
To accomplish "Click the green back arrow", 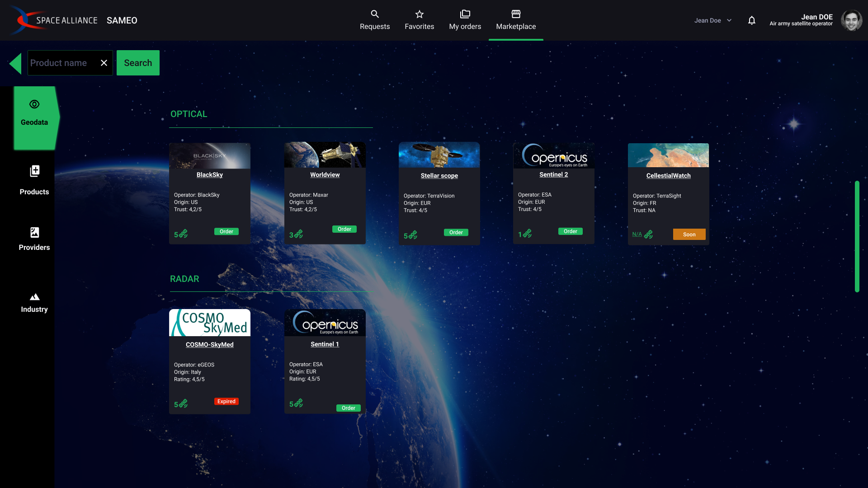I will [15, 63].
